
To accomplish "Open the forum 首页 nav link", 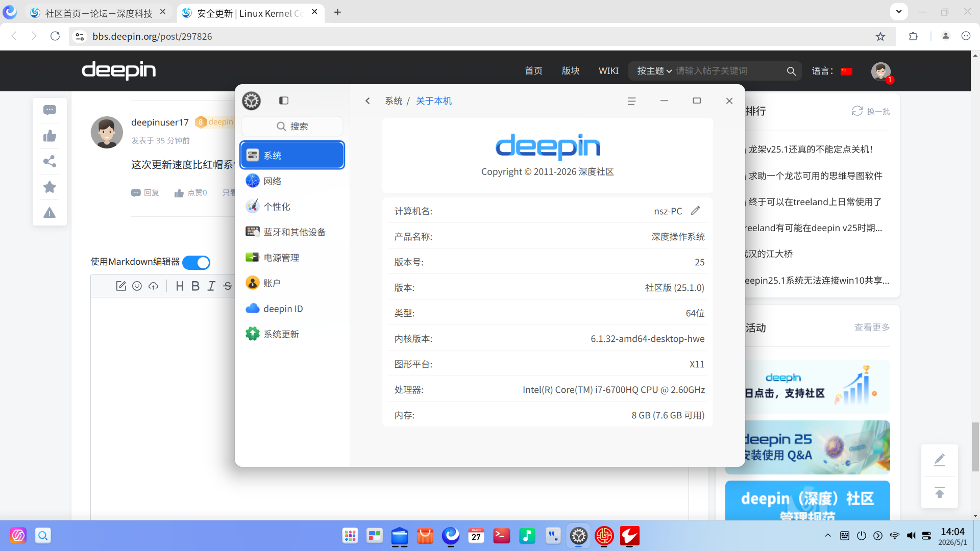I will pos(533,71).
